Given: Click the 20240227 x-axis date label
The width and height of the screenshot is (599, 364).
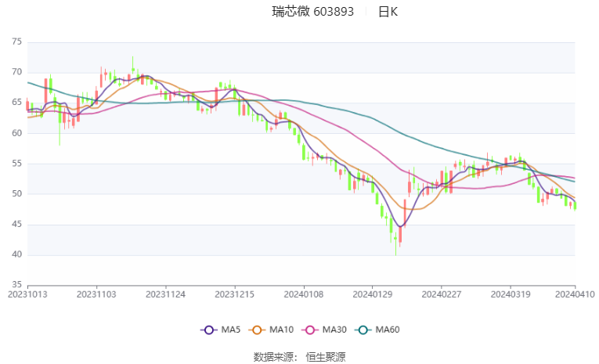Looking at the screenshot, I should coord(442,294).
